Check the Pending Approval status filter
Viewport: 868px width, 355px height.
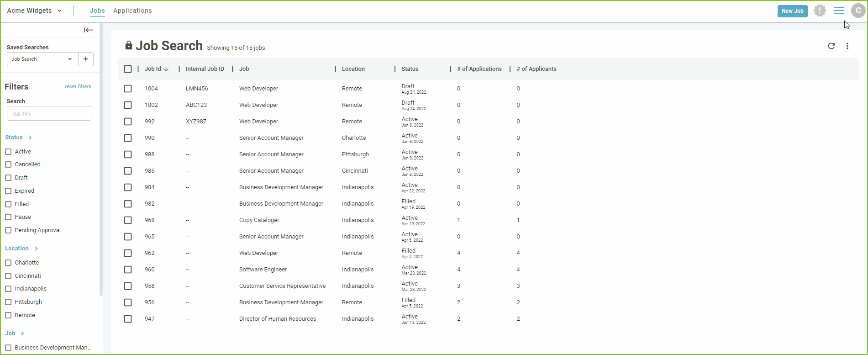[8, 230]
